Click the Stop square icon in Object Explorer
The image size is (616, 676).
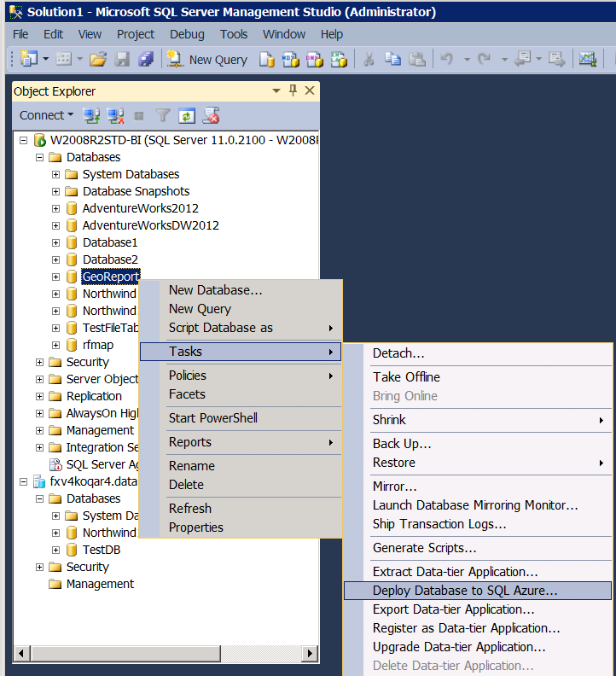(139, 116)
